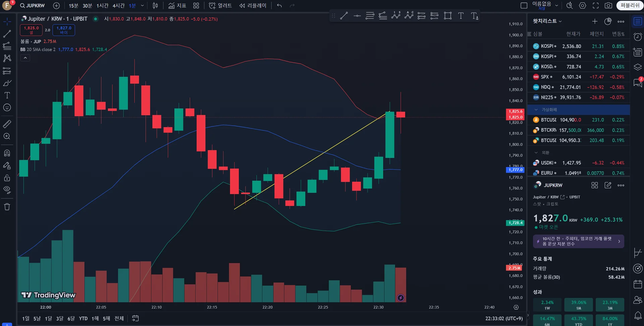The image size is (644, 326).
Task: Select BTCKRW row in watchlist
Action: tap(579, 130)
